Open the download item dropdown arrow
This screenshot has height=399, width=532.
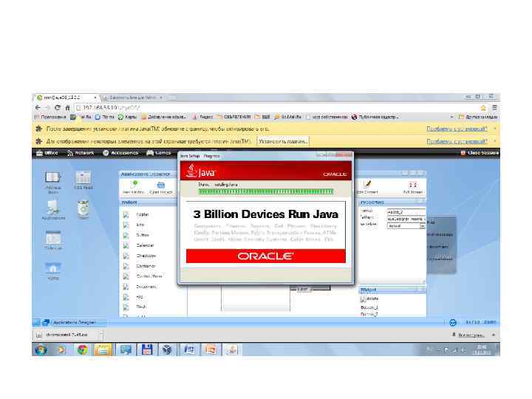coord(101,335)
